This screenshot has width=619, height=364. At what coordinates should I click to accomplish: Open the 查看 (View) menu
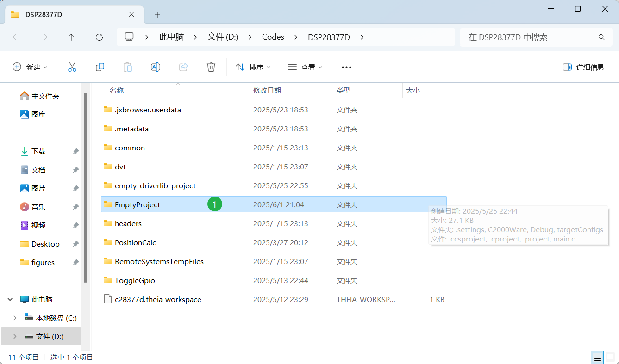click(x=305, y=67)
